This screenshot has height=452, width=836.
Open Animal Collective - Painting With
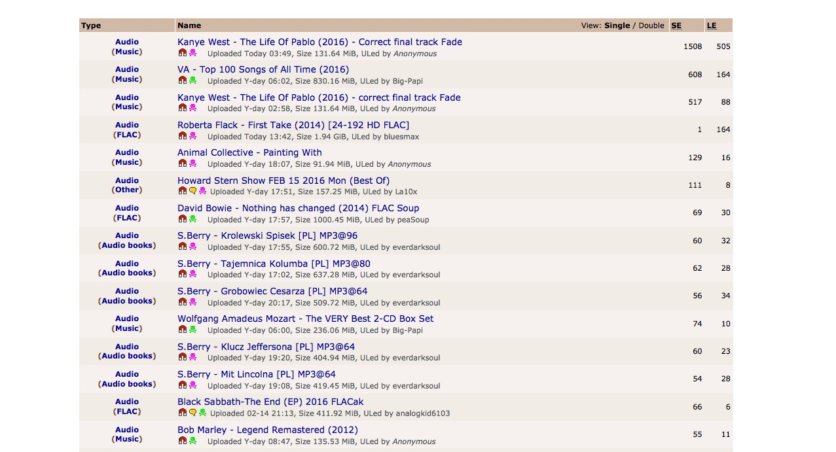pos(250,152)
